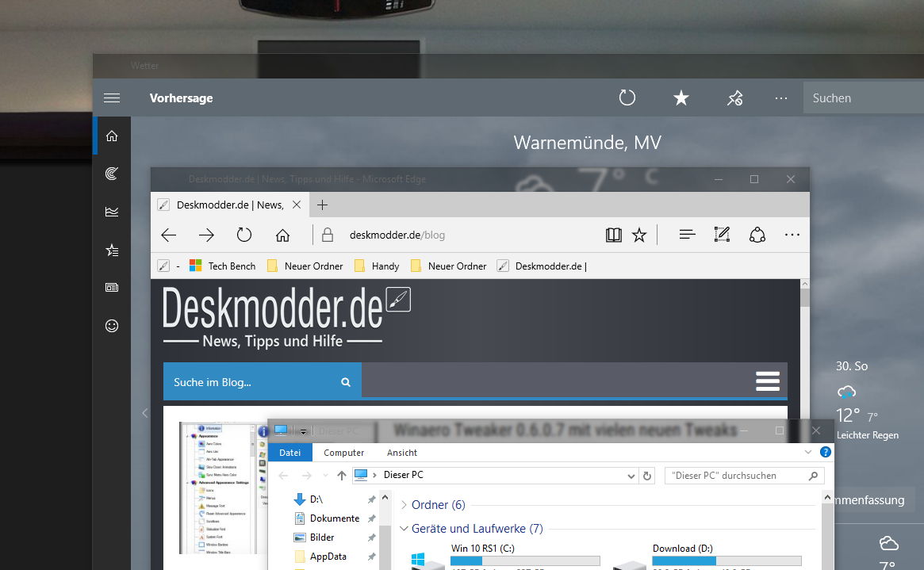Open Weather radar maps in sidebar

click(112, 173)
